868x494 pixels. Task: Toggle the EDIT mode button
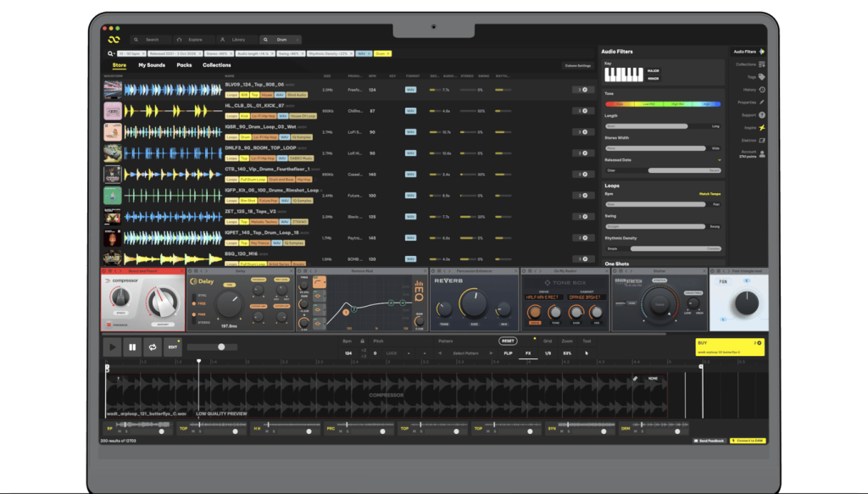pos(173,347)
